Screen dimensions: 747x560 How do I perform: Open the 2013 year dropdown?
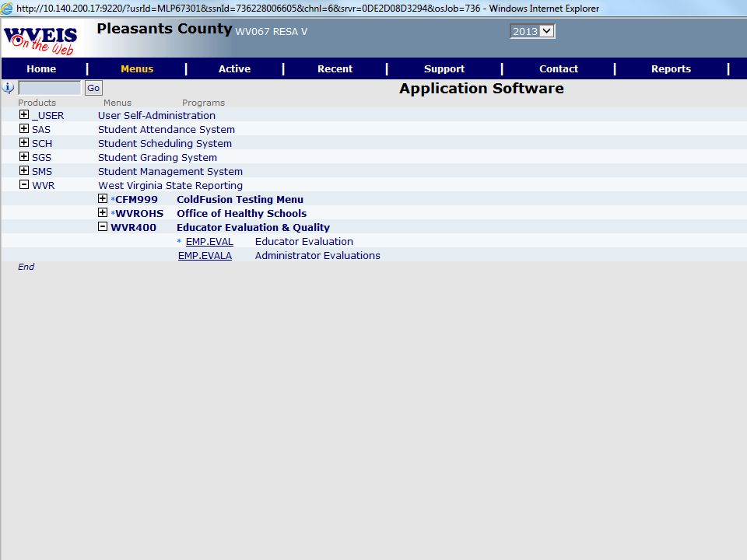click(x=532, y=31)
